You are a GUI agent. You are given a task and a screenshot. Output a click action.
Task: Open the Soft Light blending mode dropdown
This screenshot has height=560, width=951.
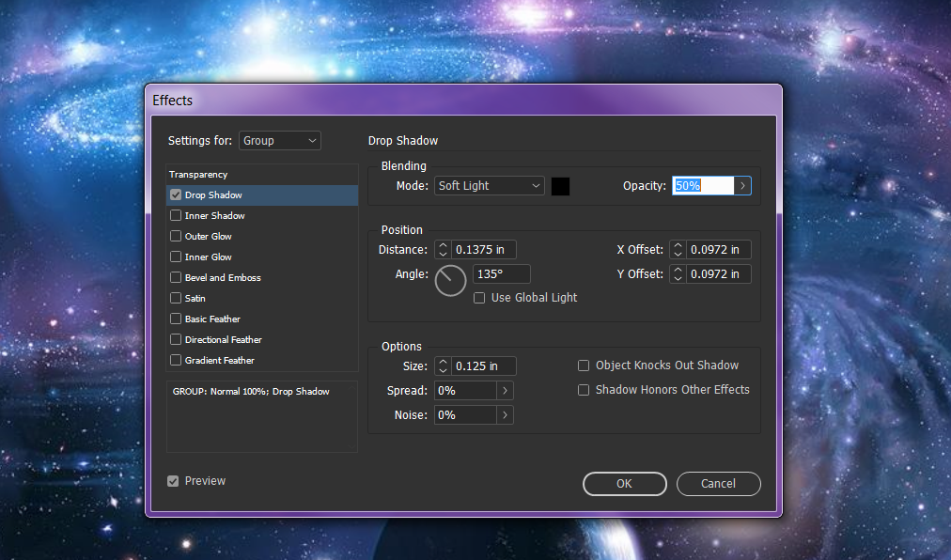point(489,186)
